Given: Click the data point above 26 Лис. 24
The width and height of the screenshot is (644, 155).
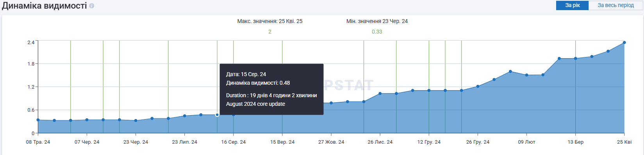Looking at the screenshot, I should tap(380, 93).
